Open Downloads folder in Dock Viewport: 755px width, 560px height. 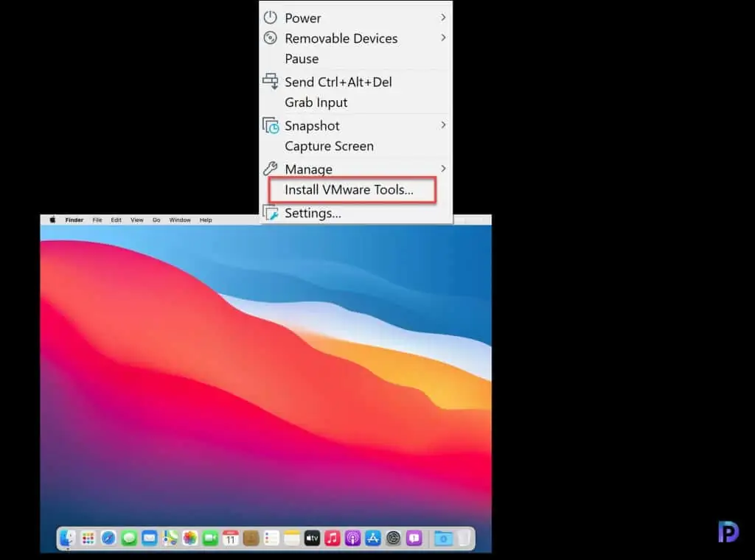[443, 539]
